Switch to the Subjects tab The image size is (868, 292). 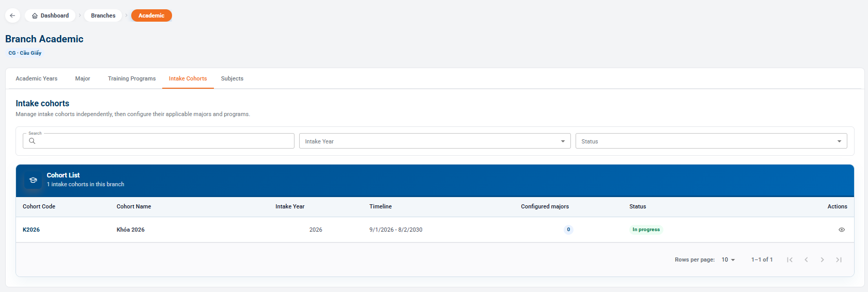[x=232, y=78]
